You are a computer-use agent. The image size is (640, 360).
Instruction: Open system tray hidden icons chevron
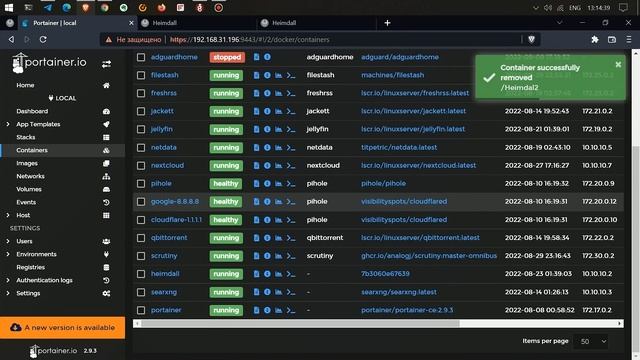click(536, 8)
